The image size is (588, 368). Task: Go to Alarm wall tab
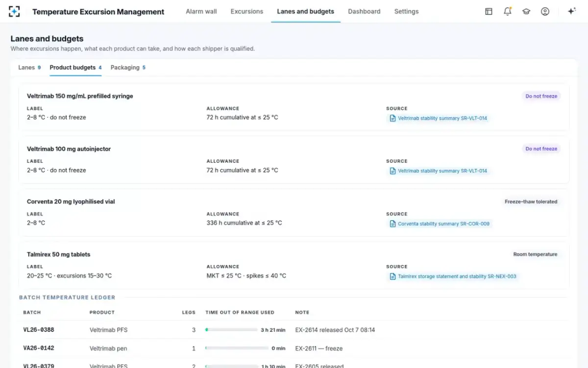click(201, 11)
